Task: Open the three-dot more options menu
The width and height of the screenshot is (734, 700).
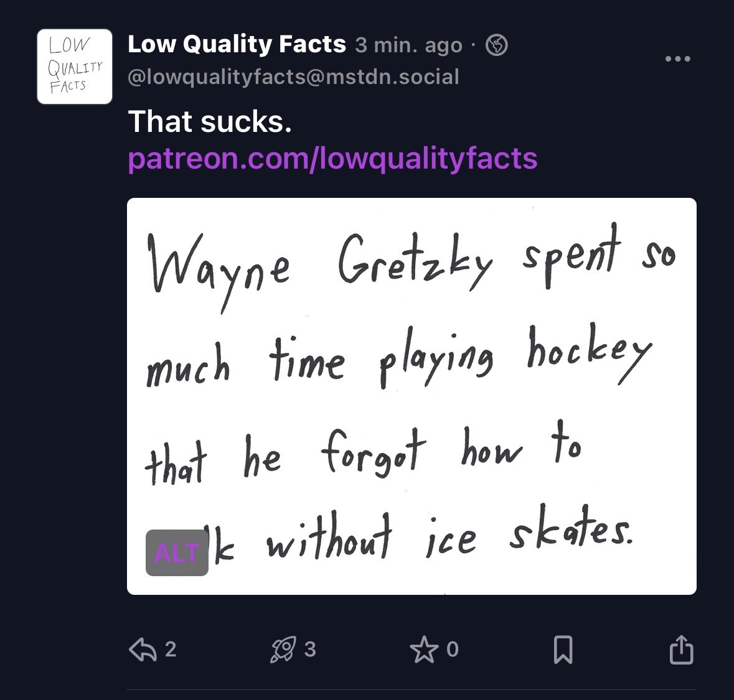Action: 677,59
